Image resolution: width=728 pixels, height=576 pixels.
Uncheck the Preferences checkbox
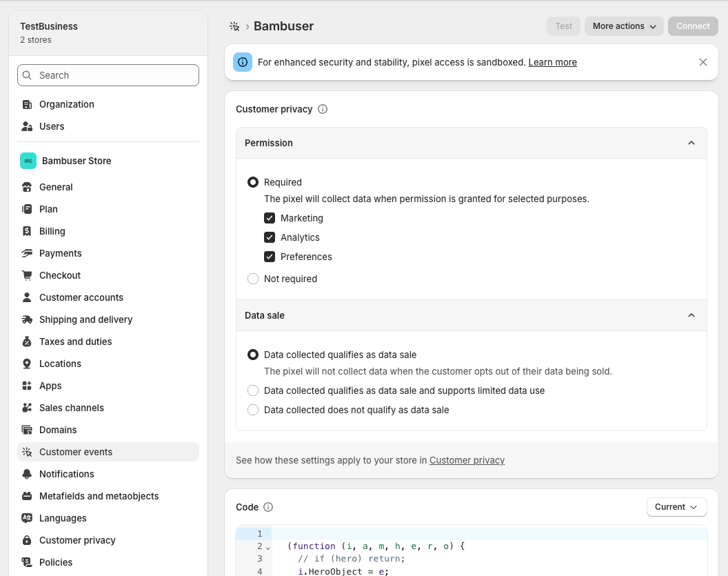tap(270, 257)
